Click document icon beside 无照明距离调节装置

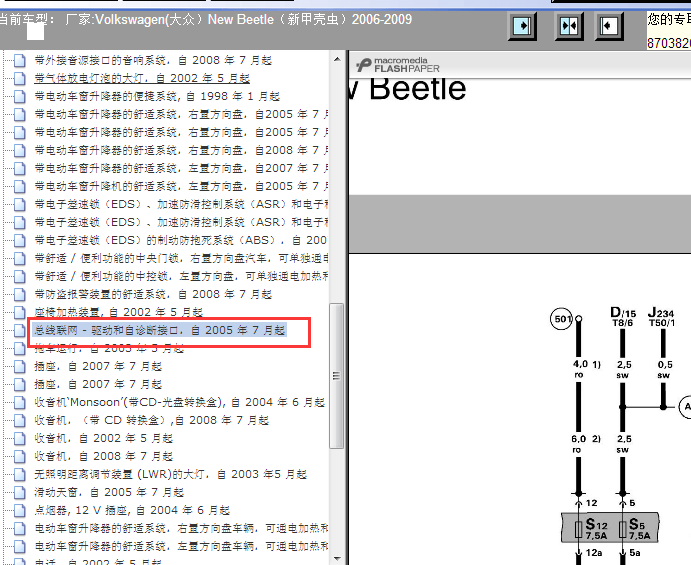tap(19, 474)
